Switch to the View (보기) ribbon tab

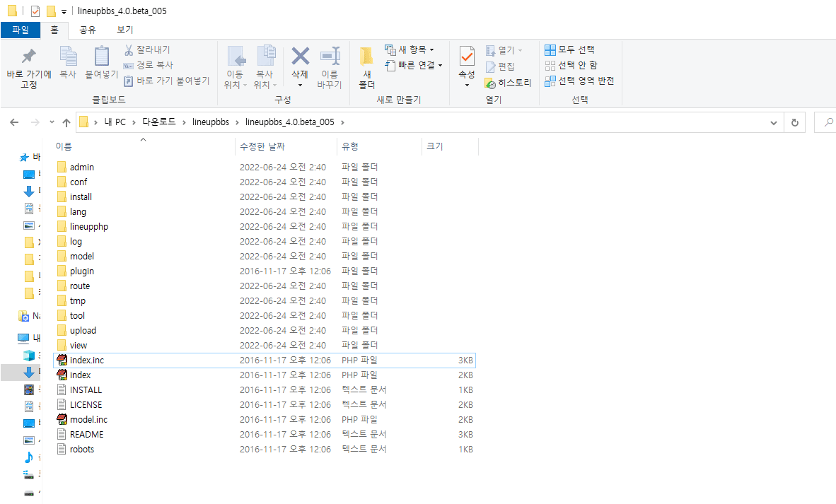coord(124,30)
